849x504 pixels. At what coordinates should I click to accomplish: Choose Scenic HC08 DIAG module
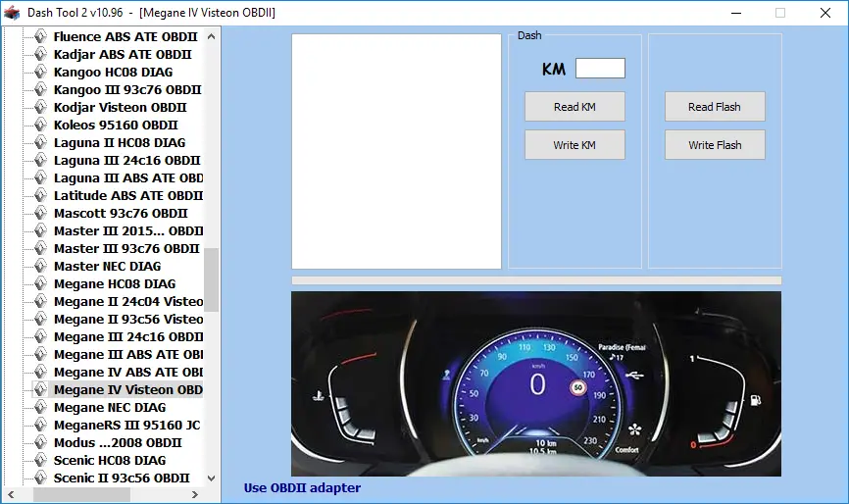pos(110,460)
